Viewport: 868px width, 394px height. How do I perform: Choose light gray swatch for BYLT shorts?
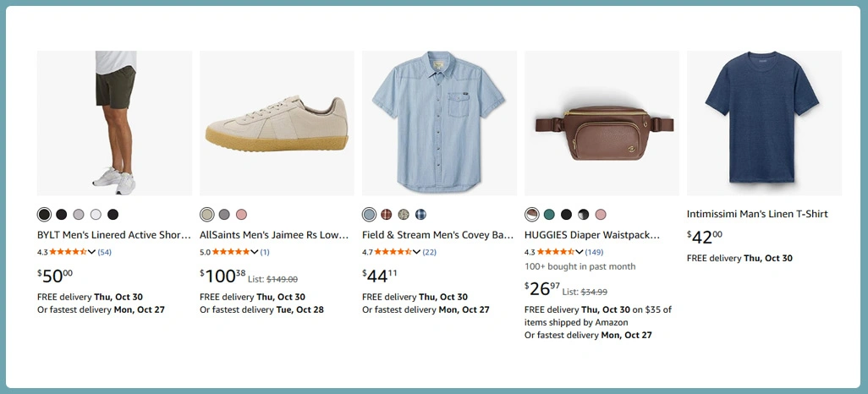(x=79, y=215)
